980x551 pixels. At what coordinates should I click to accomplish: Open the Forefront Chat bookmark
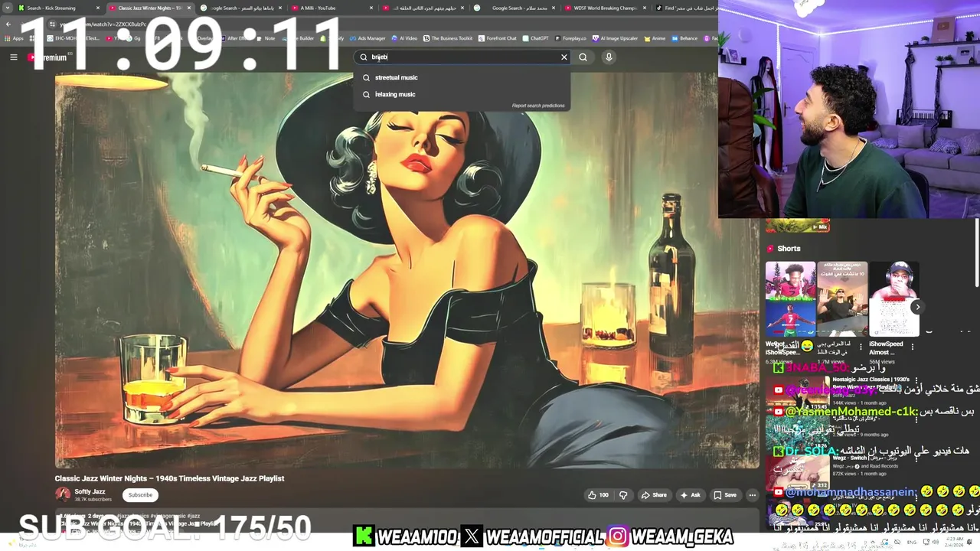(x=497, y=38)
